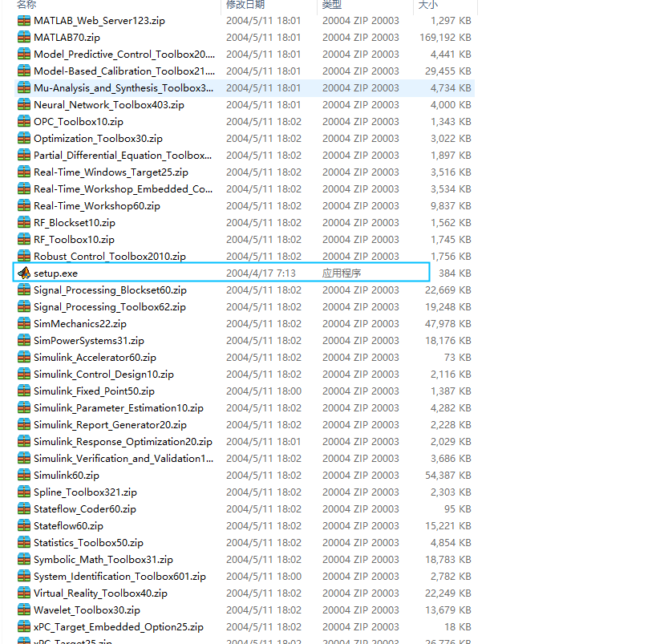This screenshot has height=644, width=668.
Task: Select the archive icon for MATLAB70.zip
Action: pyautogui.click(x=24, y=38)
